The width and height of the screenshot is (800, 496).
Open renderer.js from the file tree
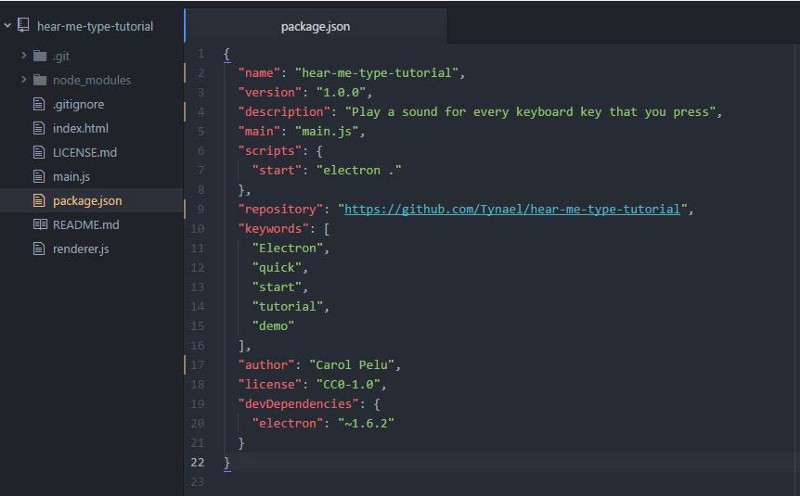pos(80,249)
